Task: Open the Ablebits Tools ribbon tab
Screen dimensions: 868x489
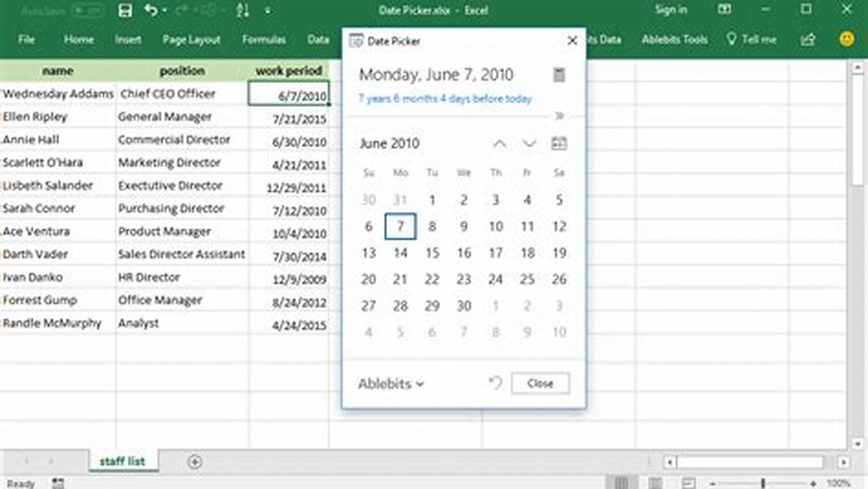Action: [x=674, y=39]
